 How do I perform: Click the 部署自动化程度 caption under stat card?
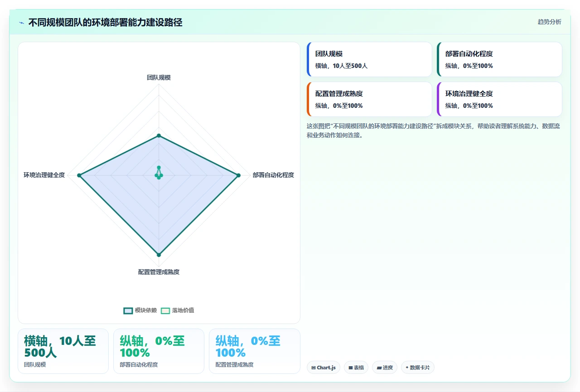click(139, 364)
